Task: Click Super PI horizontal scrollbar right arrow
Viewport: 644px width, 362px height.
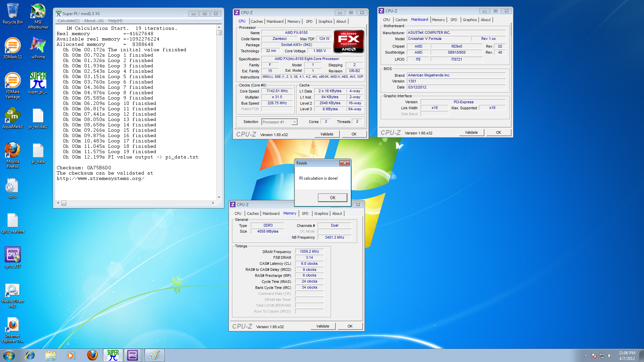Action: coord(213,203)
